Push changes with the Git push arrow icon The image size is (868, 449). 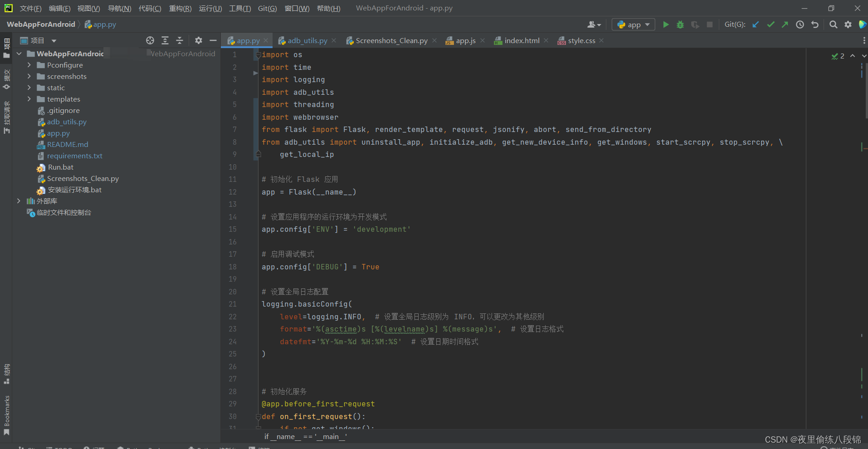(785, 24)
